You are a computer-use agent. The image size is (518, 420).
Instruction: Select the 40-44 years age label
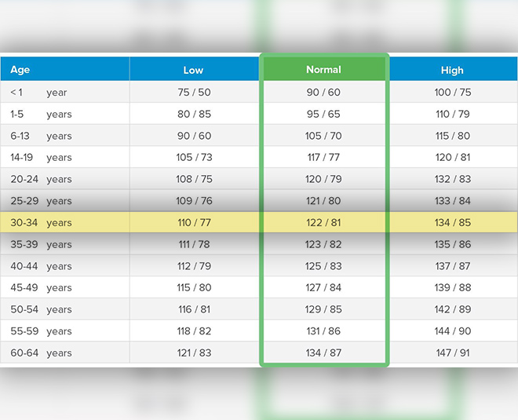[x=41, y=266]
